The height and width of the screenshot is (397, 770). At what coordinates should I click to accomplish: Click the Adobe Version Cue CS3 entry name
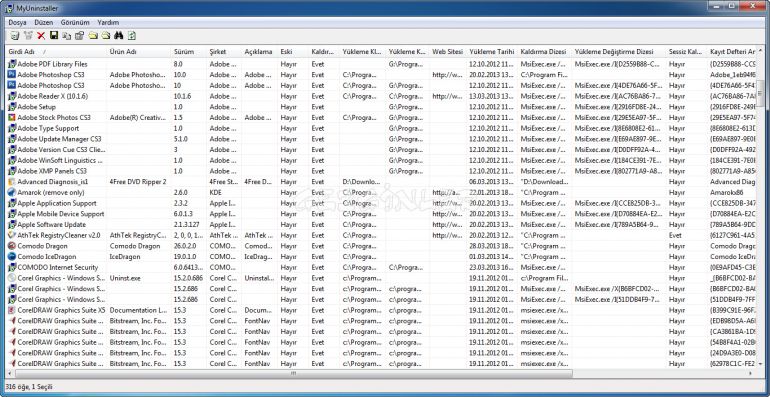click(61, 149)
